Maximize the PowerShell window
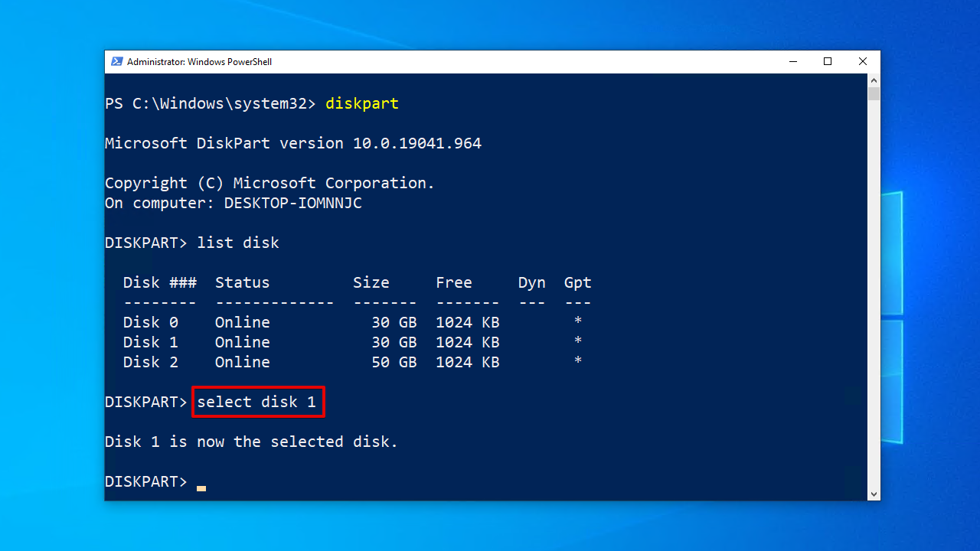The height and width of the screenshot is (551, 980). click(x=828, y=62)
